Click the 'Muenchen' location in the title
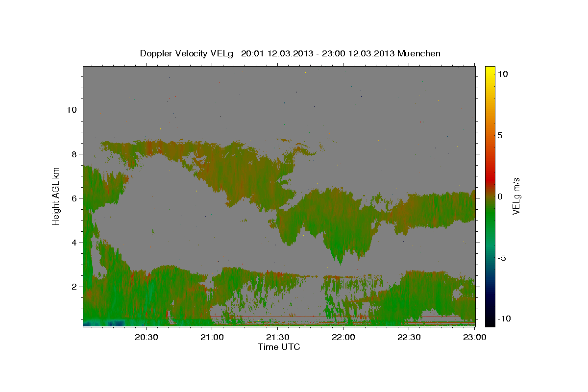The height and width of the screenshot is (392, 588). click(419, 53)
